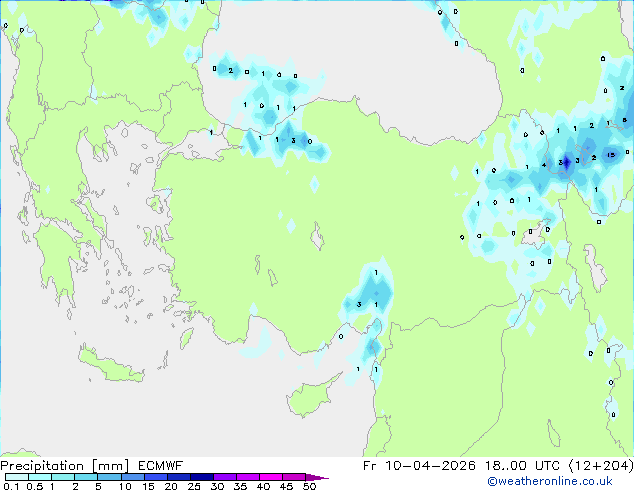Click the '[mm]' unit label
Image resolution: width=634 pixels, height=490 pixels.
[110, 466]
